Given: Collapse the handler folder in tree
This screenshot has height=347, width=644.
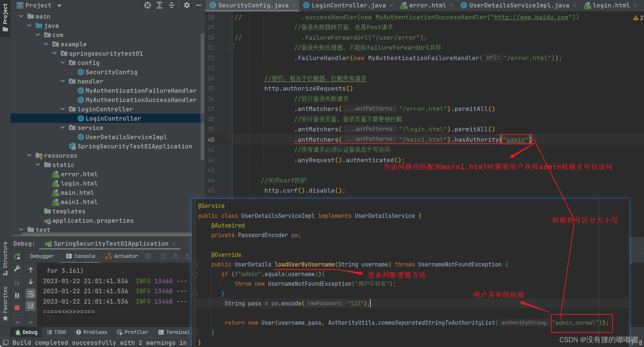Looking at the screenshot, I should (63, 81).
